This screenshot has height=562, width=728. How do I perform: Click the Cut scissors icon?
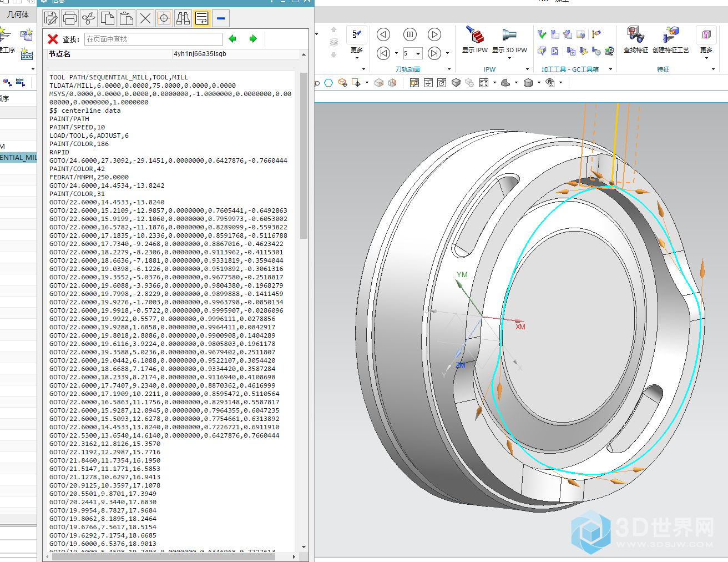click(89, 18)
